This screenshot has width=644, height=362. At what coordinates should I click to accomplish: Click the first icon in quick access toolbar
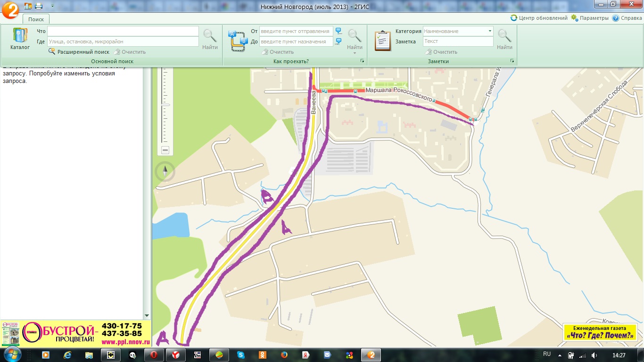click(x=28, y=6)
